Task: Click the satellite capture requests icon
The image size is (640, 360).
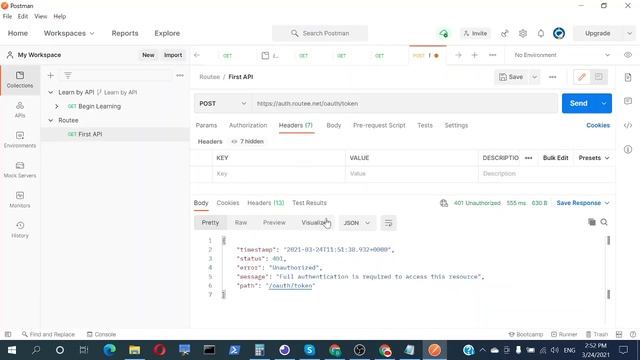Action: (x=505, y=33)
